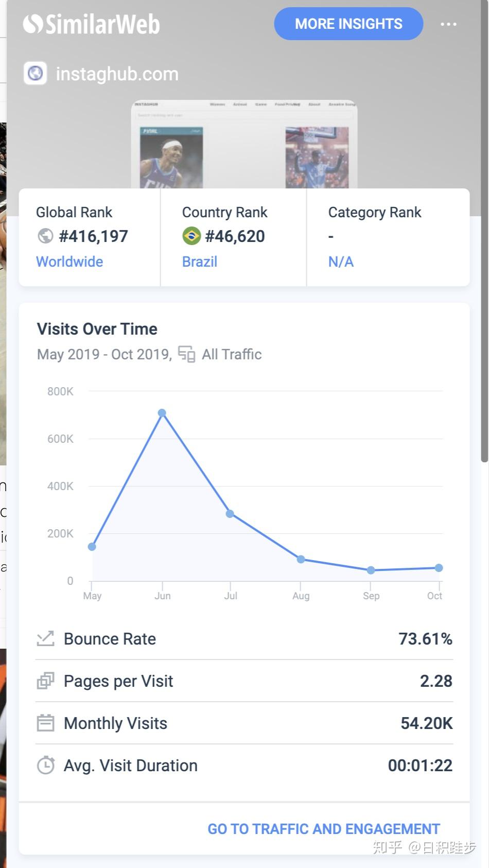Select the Oct data point on chart
The image size is (489, 868).
coord(439,568)
